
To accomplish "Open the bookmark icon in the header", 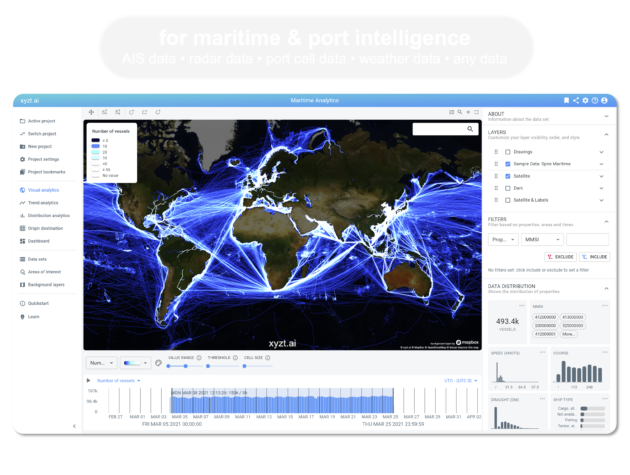I will coord(567,100).
